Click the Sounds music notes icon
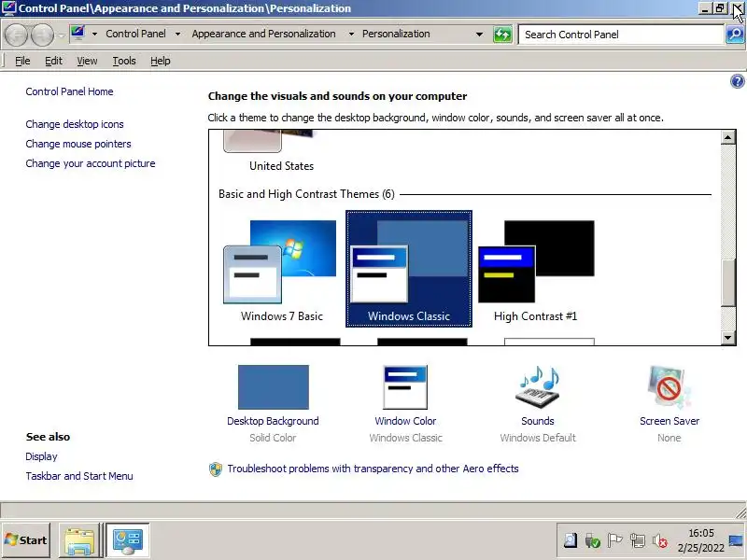Viewport: 747px width, 560px height. coord(538,387)
